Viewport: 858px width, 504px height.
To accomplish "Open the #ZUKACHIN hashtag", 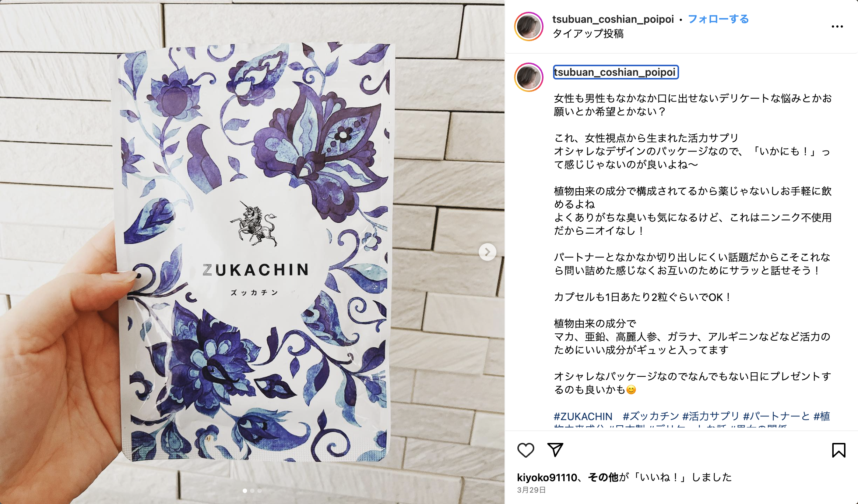I will pyautogui.click(x=583, y=416).
